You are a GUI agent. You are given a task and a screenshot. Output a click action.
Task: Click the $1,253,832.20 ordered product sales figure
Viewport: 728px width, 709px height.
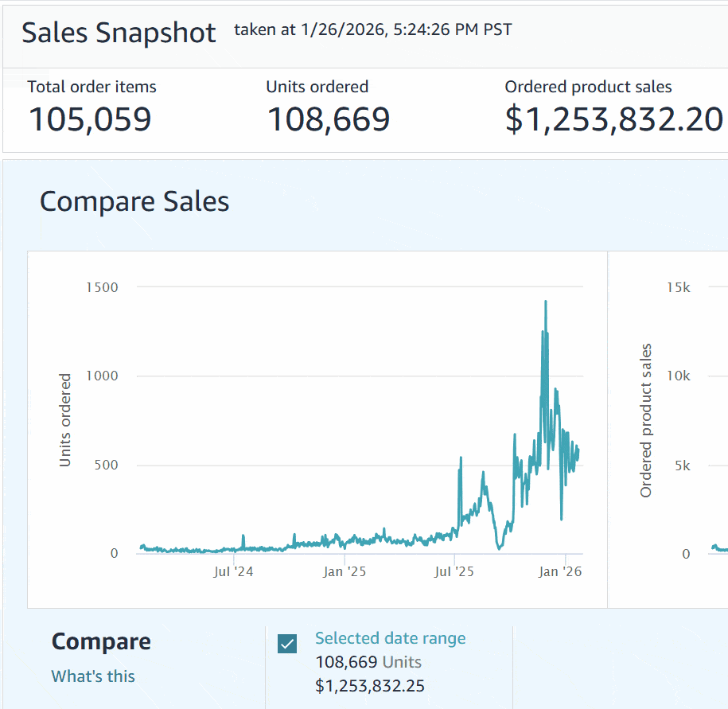point(613,119)
